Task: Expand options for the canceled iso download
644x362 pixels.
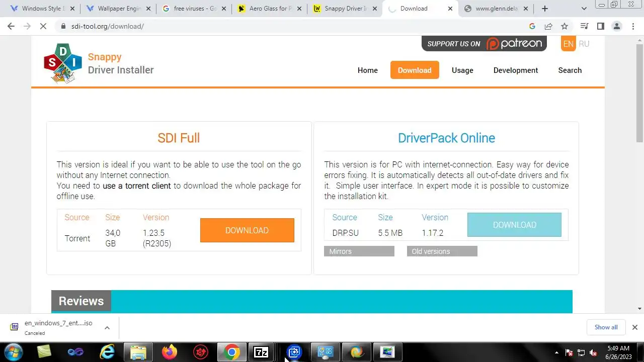Action: (x=107, y=328)
